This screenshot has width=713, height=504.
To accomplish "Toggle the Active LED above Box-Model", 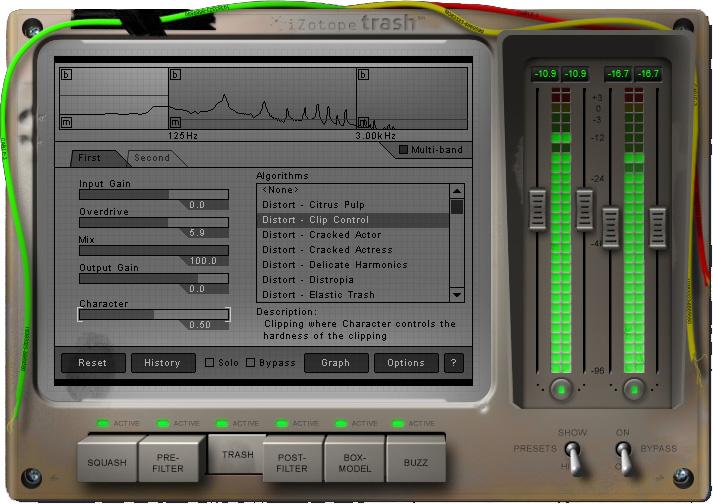I will (x=341, y=423).
